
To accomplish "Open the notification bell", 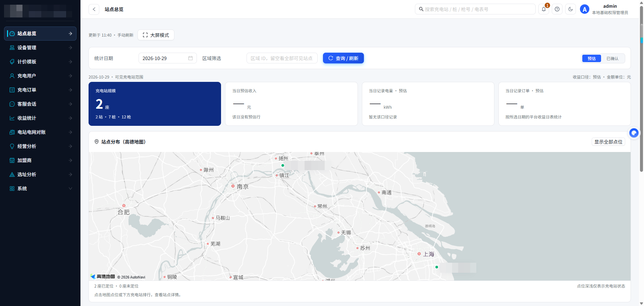I will point(544,9).
